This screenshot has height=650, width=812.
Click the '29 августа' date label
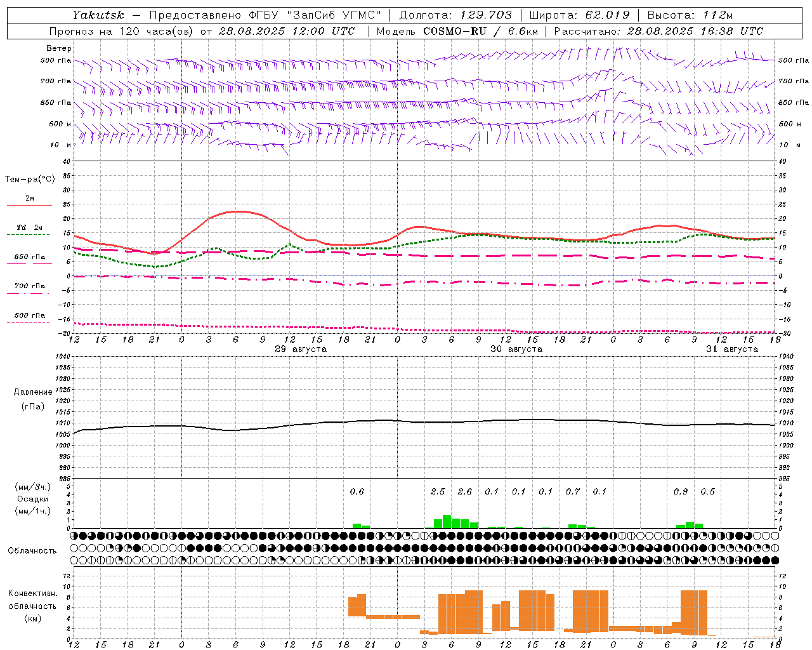(x=301, y=349)
